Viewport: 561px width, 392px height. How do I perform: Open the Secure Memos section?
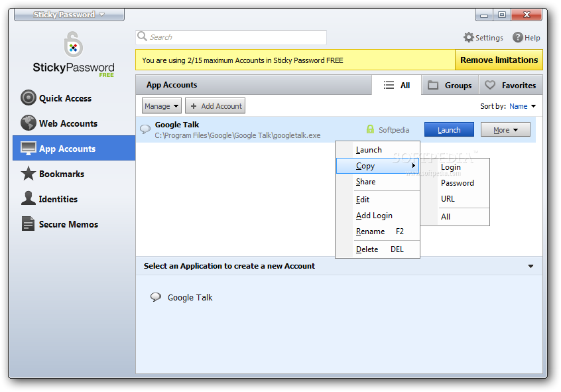click(x=74, y=224)
